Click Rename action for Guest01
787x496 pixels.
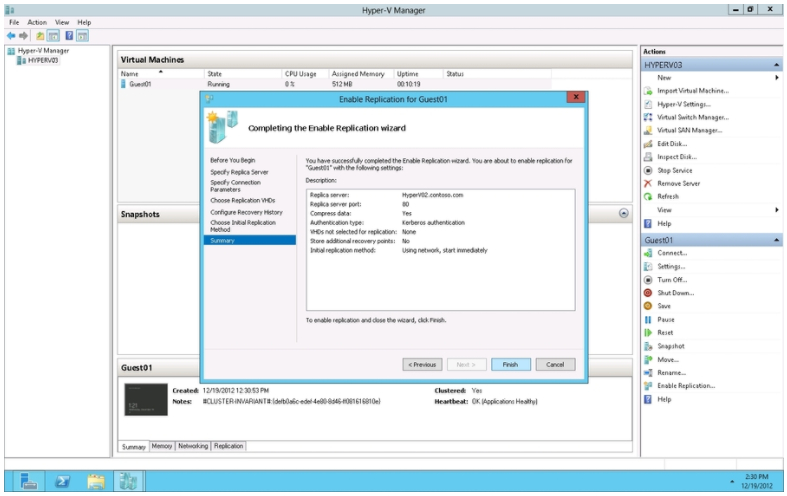[672, 373]
